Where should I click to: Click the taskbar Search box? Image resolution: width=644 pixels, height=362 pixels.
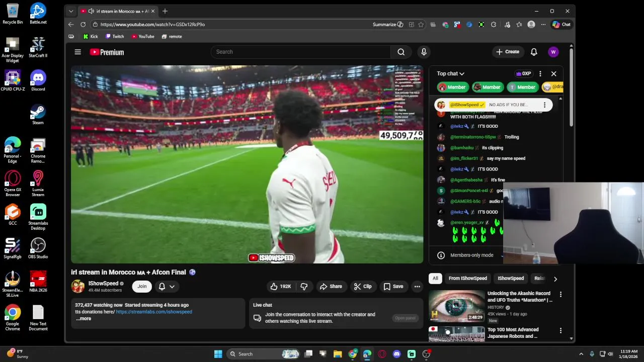pyautogui.click(x=264, y=354)
